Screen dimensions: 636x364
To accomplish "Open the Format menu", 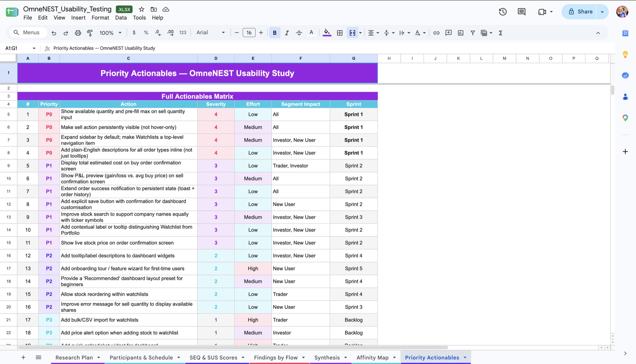I will click(x=100, y=18).
